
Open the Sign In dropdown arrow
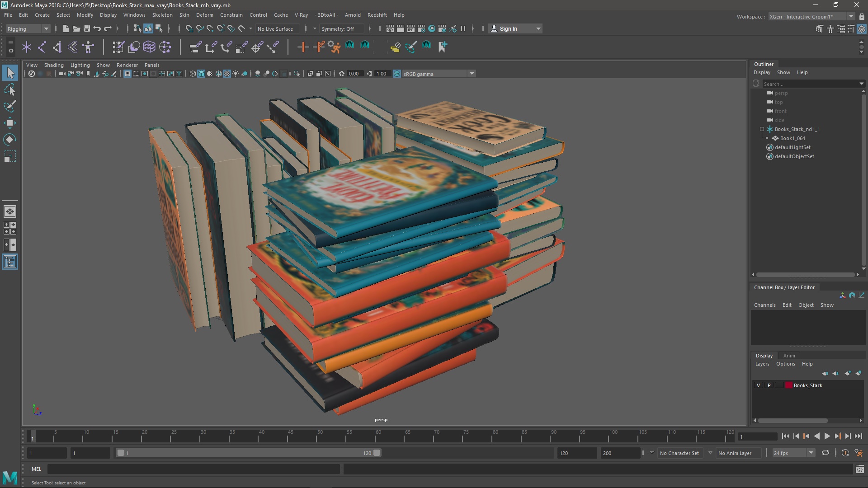[538, 29]
